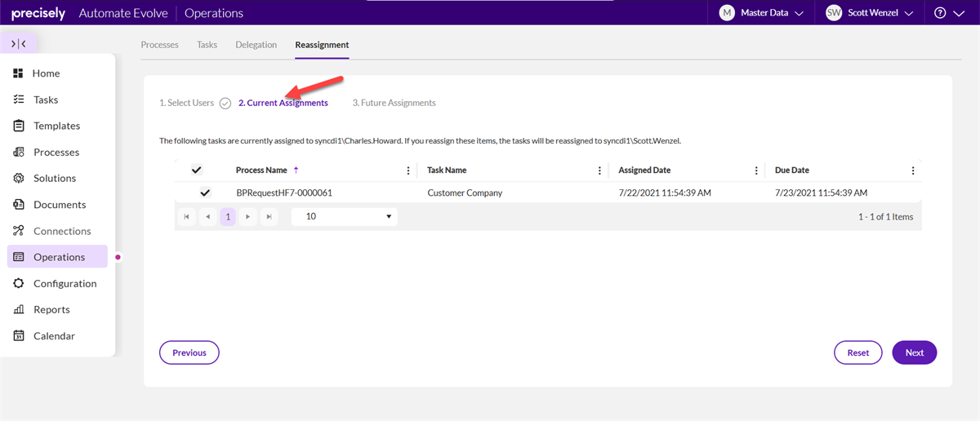Click the SW user avatar
Screen dimensions: 980x421
click(834, 13)
